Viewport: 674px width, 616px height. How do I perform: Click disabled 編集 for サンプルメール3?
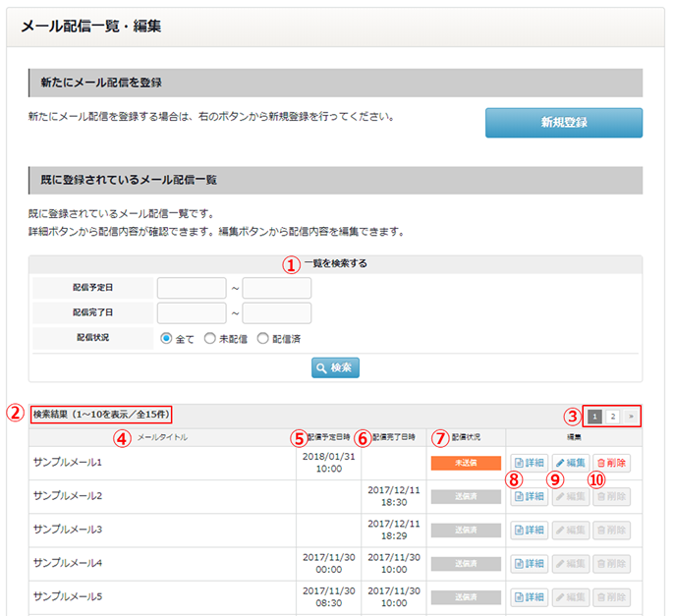[571, 530]
